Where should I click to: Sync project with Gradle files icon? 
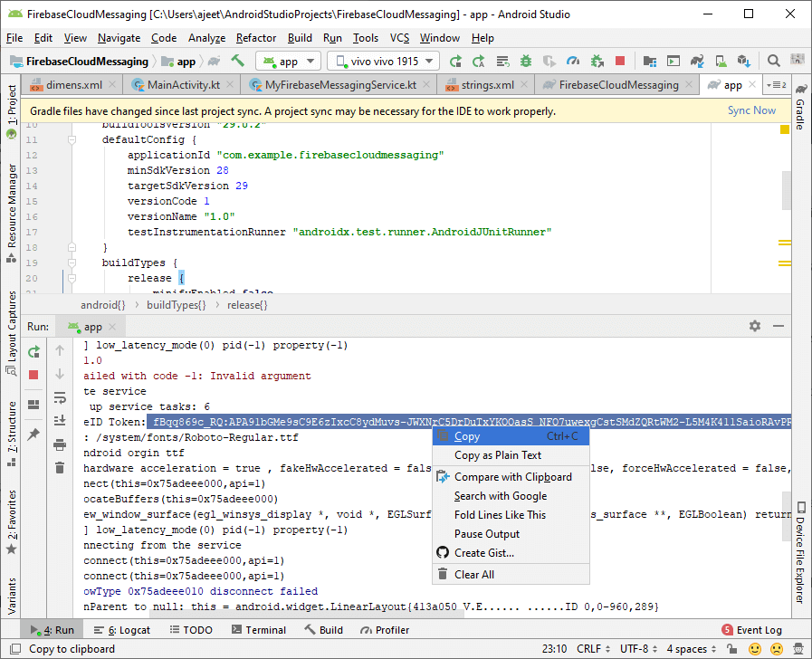pos(697,61)
